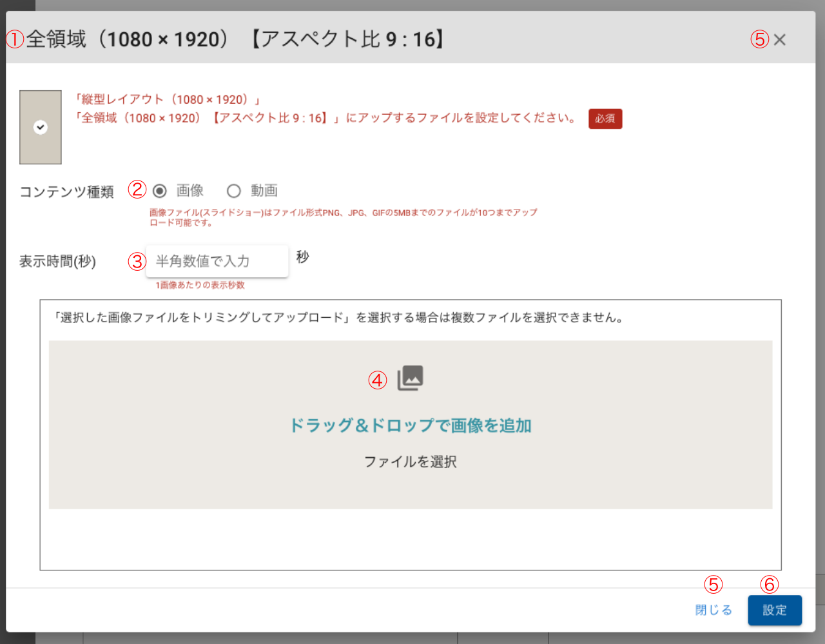The width and height of the screenshot is (825, 644).
Task: Click ファイルを選択 to browse files
Action: (x=410, y=462)
